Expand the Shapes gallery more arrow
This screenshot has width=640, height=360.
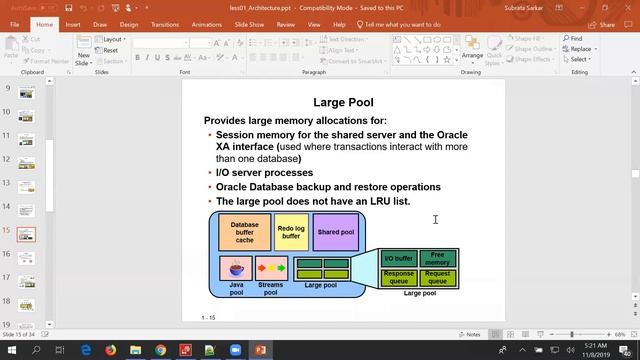click(x=457, y=60)
